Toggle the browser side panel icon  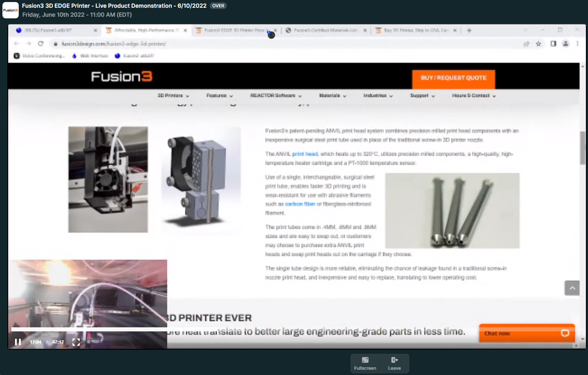click(x=553, y=44)
